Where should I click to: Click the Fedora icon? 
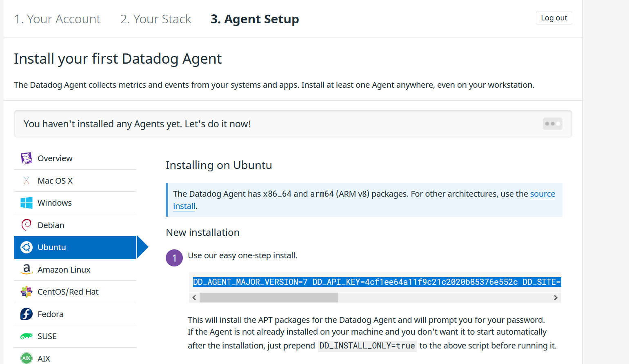27,314
